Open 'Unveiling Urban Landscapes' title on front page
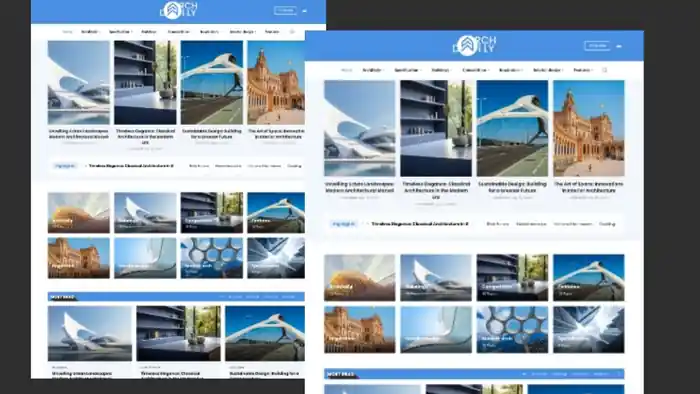The image size is (700, 394). [x=359, y=187]
